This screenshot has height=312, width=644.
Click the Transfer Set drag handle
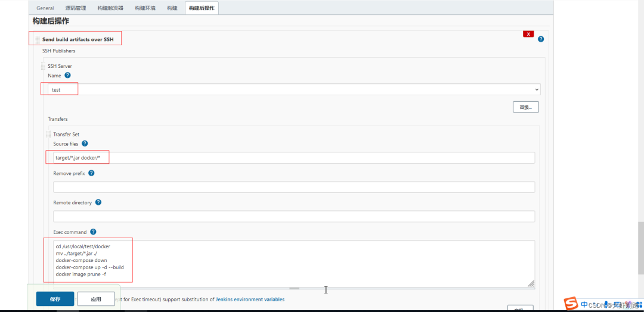48,135
